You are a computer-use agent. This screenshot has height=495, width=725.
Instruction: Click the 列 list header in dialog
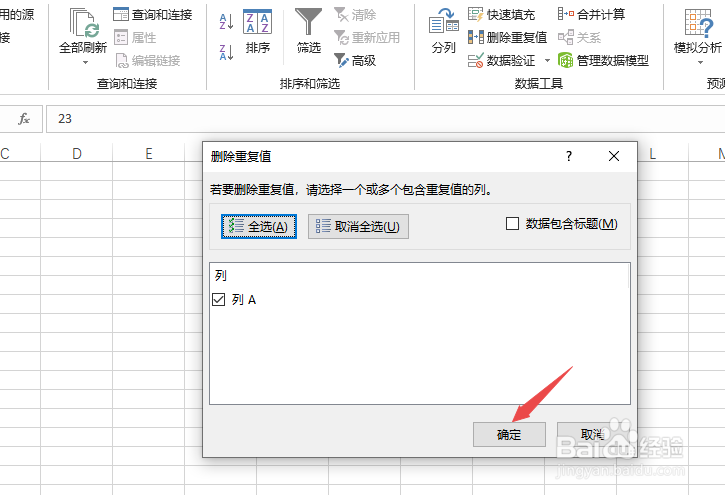pos(221,276)
